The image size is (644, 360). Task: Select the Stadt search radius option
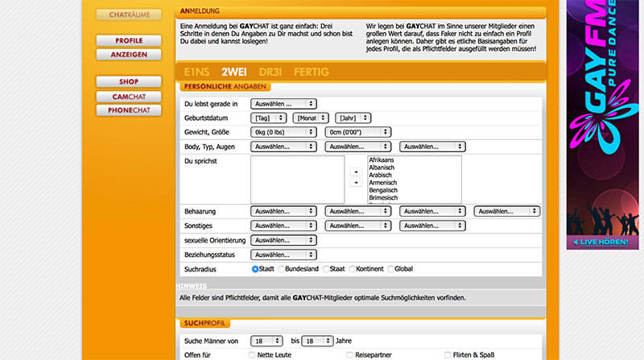click(256, 269)
